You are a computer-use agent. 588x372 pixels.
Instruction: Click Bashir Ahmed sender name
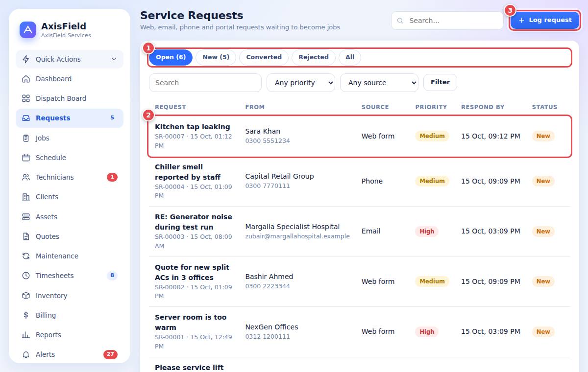click(269, 277)
